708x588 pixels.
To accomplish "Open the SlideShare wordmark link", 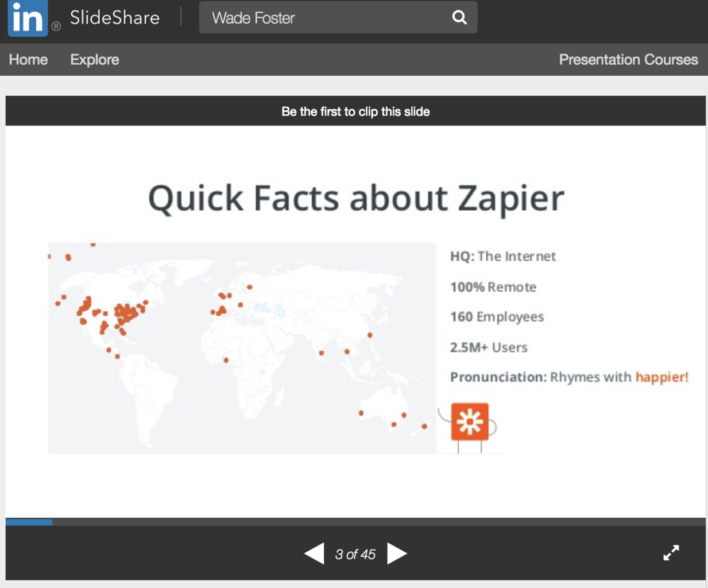I will coord(115,18).
